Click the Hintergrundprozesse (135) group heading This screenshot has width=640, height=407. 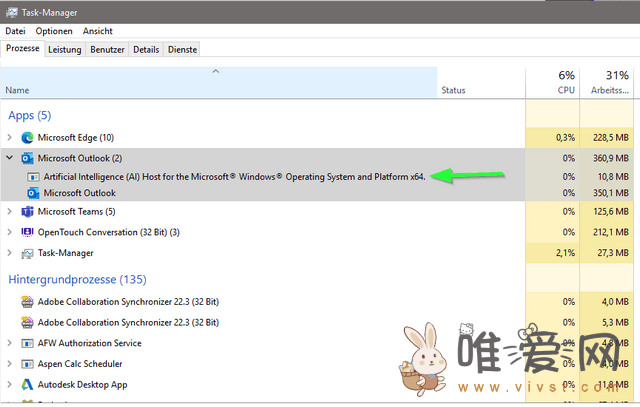pos(78,280)
